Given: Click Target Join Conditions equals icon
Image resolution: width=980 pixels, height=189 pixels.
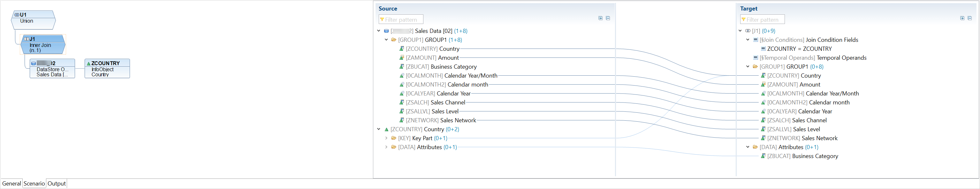Looking at the screenshot, I should coord(756,40).
